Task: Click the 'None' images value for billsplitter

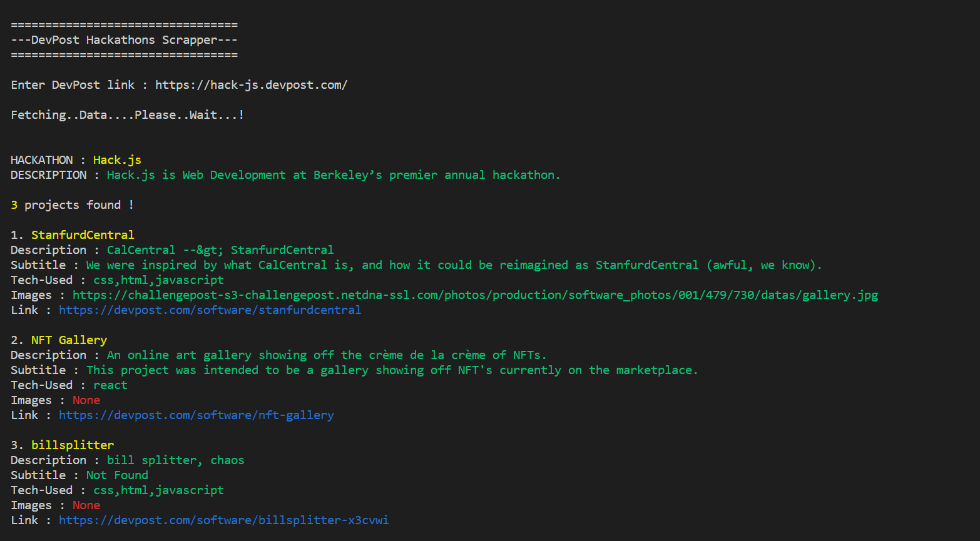Action: click(86, 505)
